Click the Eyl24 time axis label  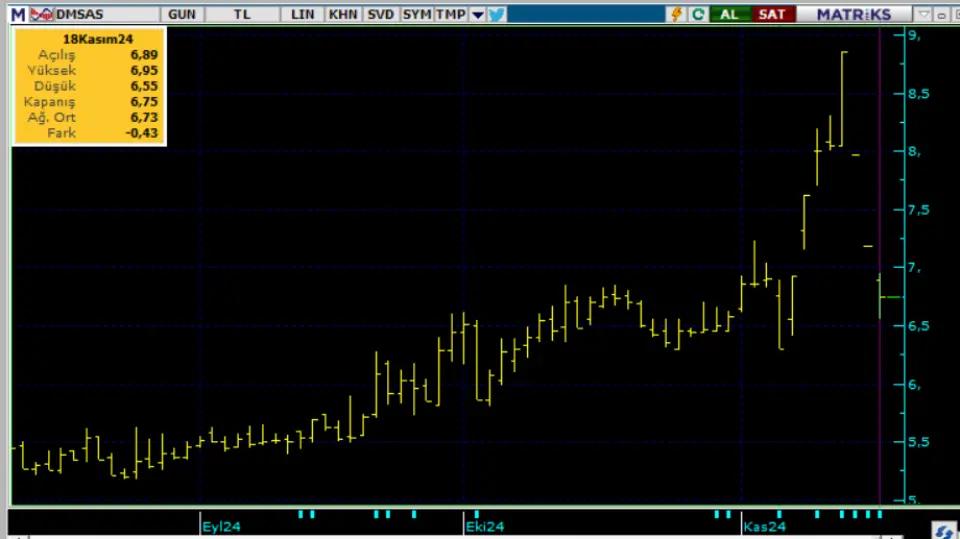(222, 527)
